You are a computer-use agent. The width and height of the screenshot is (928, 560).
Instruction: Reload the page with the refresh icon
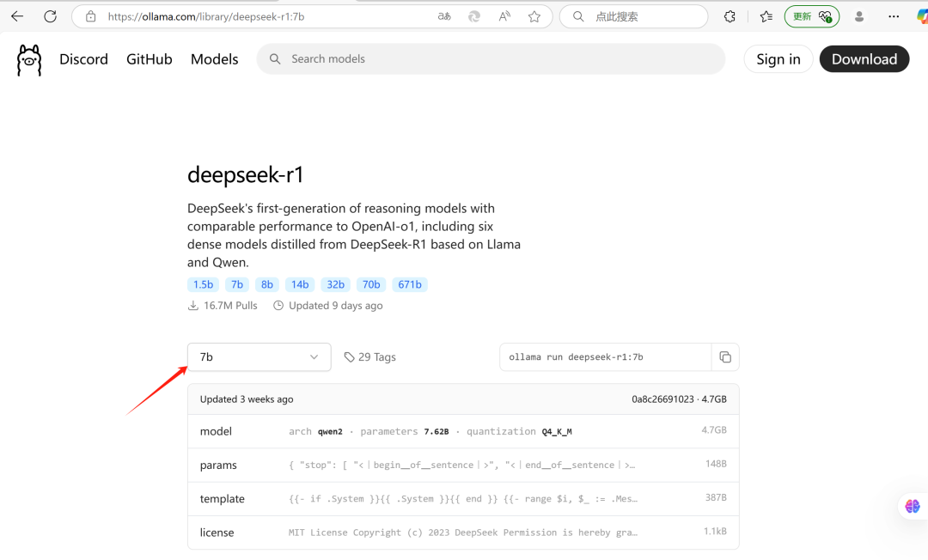(x=51, y=16)
